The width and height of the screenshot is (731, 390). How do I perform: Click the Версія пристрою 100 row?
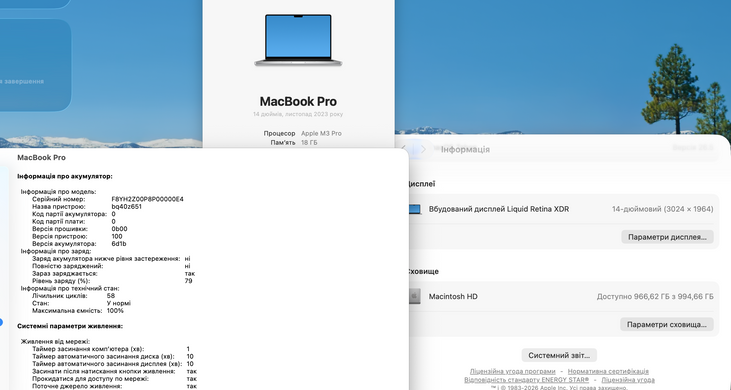(77, 236)
